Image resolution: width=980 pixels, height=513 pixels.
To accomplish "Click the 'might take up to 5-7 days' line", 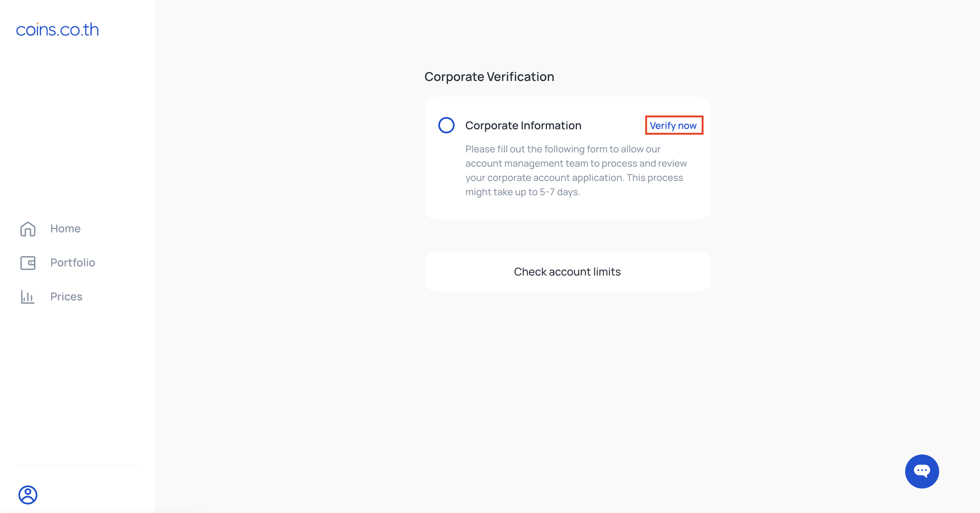I will click(523, 192).
